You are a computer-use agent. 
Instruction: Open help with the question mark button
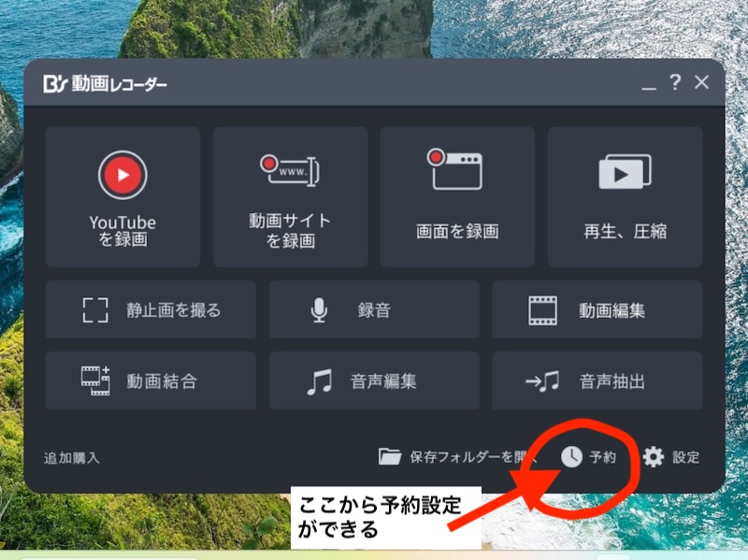(675, 83)
